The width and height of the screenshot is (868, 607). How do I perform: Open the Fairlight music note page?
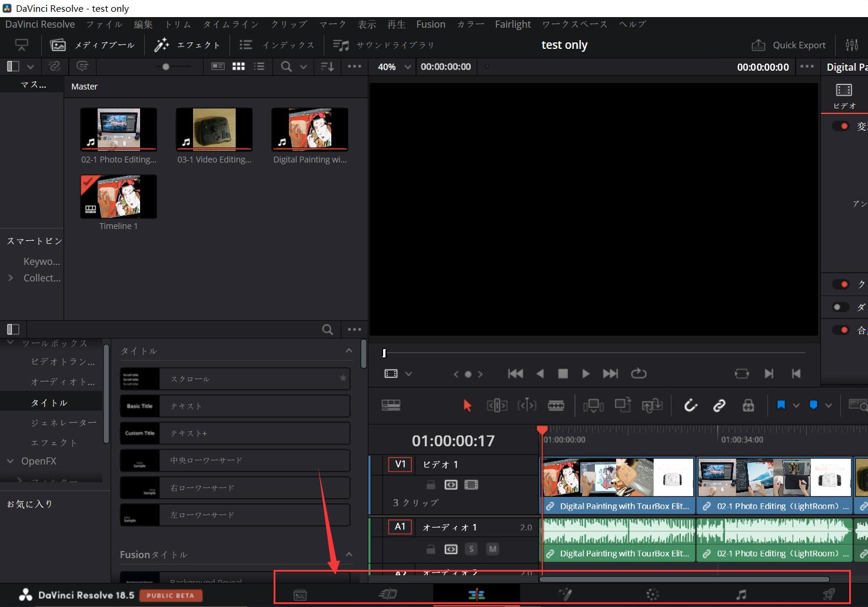point(741,595)
